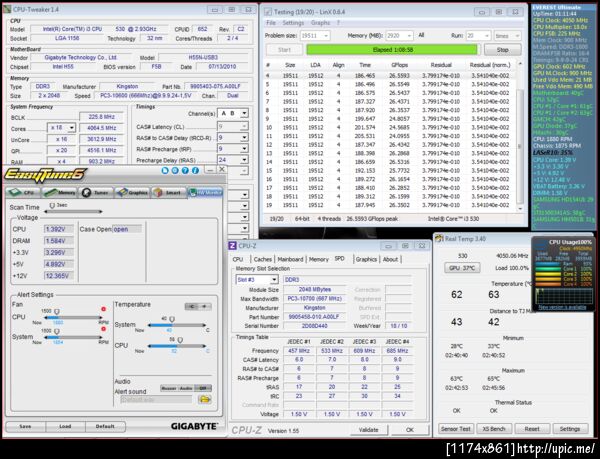
Task: Toggle System fan alert red indicator
Action: pyautogui.click(x=103, y=329)
